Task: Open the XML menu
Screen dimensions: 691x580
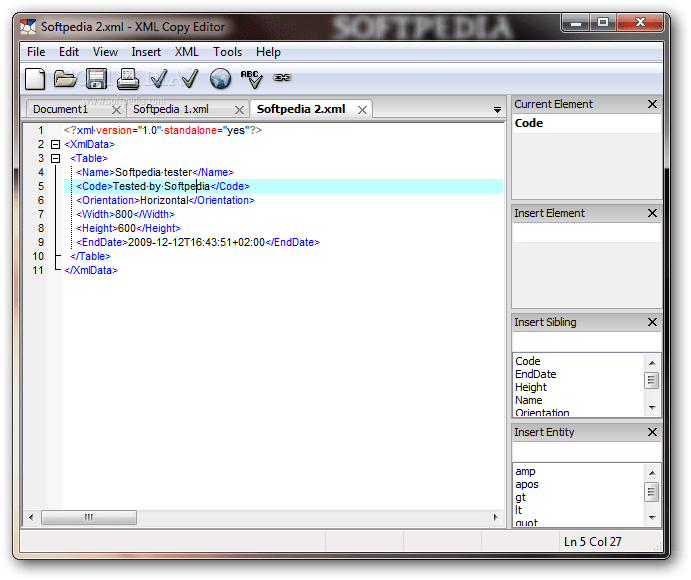Action: pyautogui.click(x=187, y=52)
